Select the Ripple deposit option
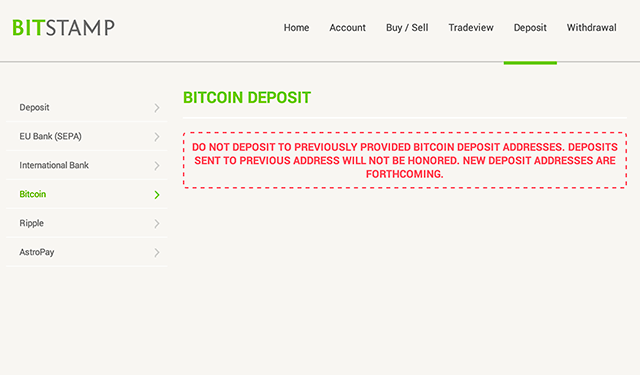Viewport: 640px width, 375px height. pyautogui.click(x=87, y=223)
